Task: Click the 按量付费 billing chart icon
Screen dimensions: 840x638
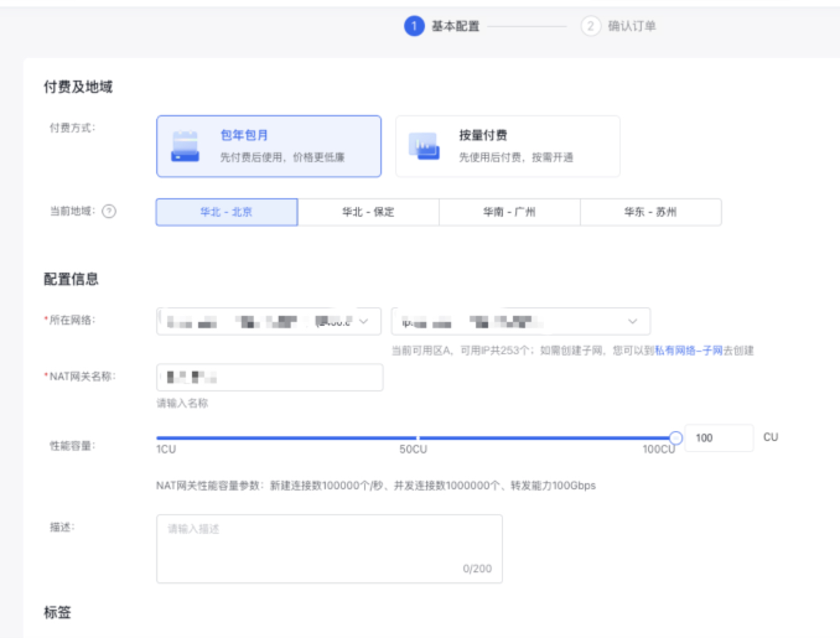Action: coord(424,147)
